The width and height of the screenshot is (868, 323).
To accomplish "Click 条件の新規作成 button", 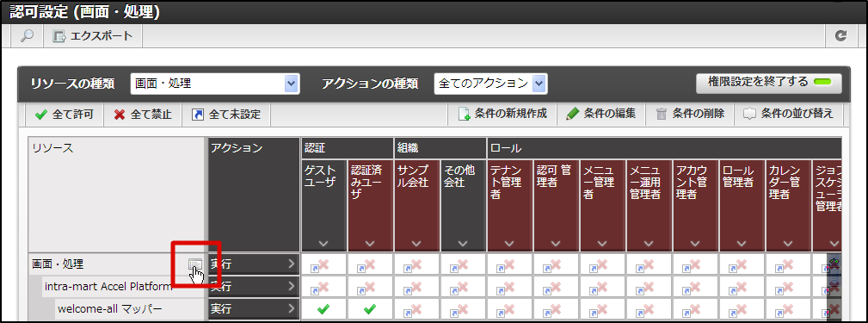I will (x=502, y=115).
